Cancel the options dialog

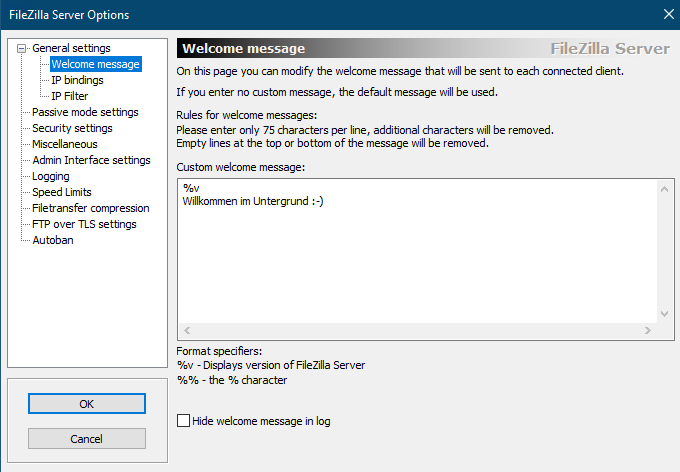[x=87, y=439]
